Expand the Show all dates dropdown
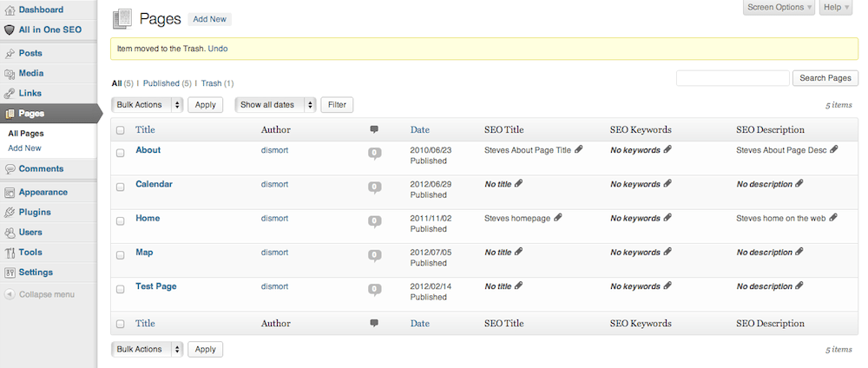Image resolution: width=868 pixels, height=368 pixels. coord(276,105)
